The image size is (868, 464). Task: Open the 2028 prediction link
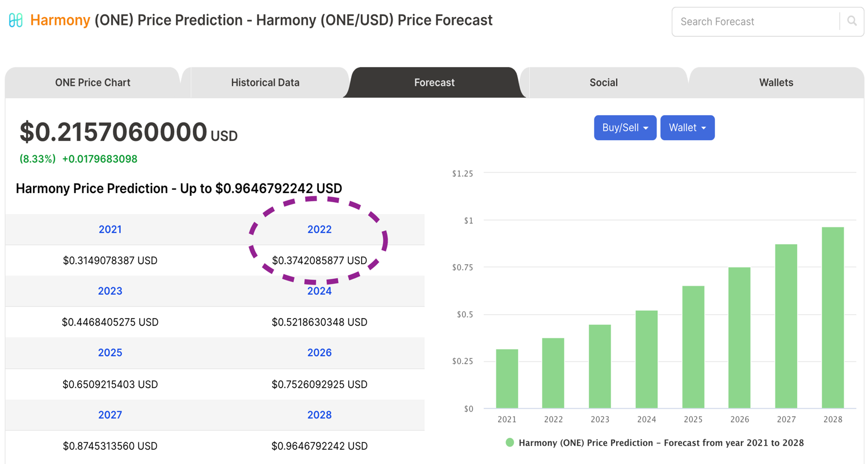pyautogui.click(x=319, y=415)
